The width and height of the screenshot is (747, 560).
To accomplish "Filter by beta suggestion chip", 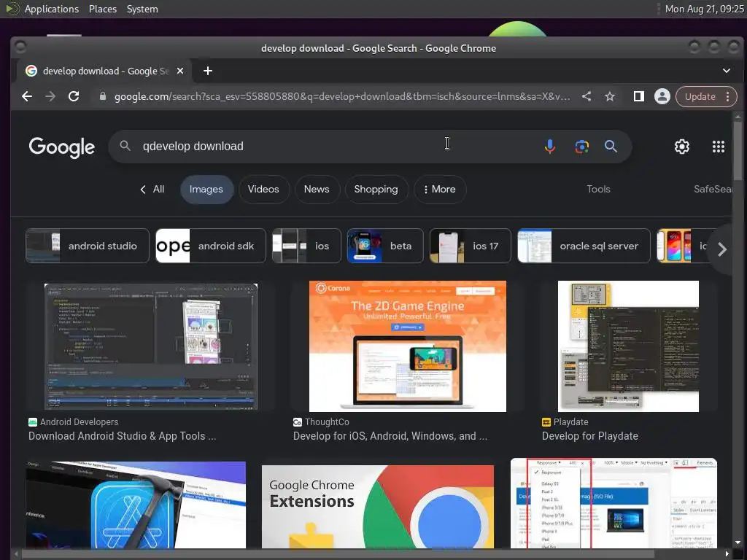I will (385, 246).
